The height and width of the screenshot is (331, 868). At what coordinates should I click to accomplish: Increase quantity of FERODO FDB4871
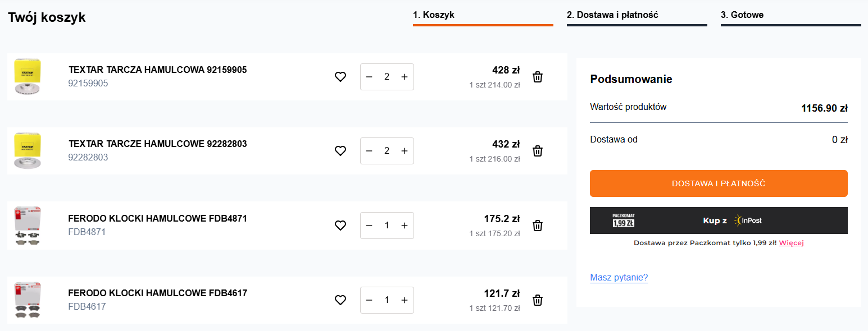pyautogui.click(x=405, y=226)
